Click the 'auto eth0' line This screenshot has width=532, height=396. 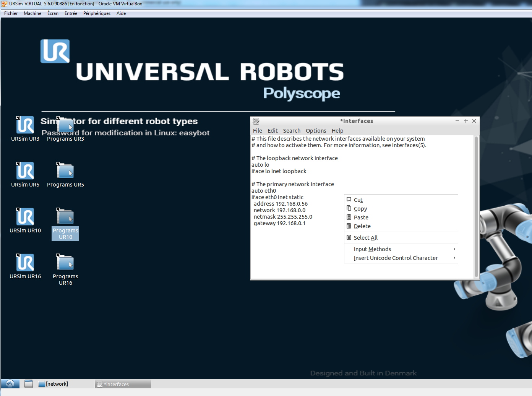[x=264, y=191]
